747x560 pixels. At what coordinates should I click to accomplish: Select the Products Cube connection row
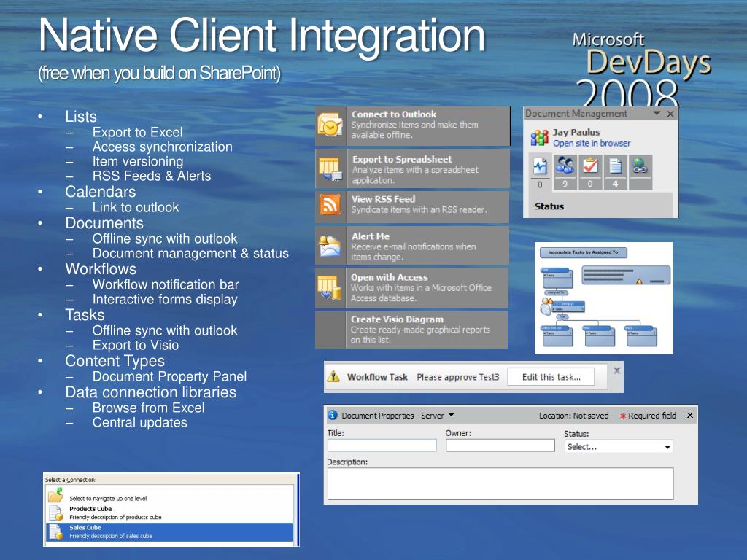point(169,513)
